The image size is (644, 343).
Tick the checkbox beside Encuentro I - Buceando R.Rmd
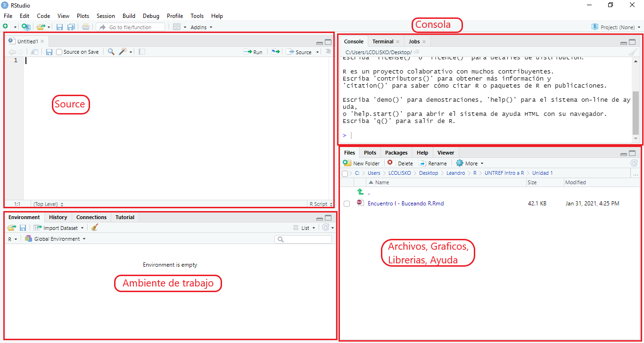347,204
